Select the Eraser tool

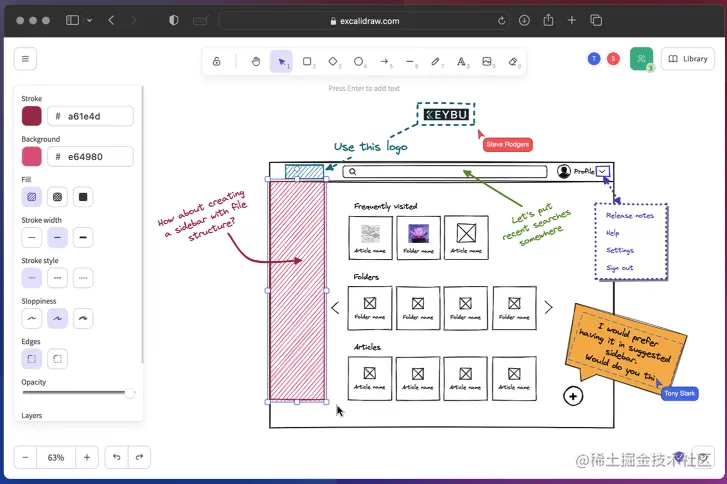point(513,62)
